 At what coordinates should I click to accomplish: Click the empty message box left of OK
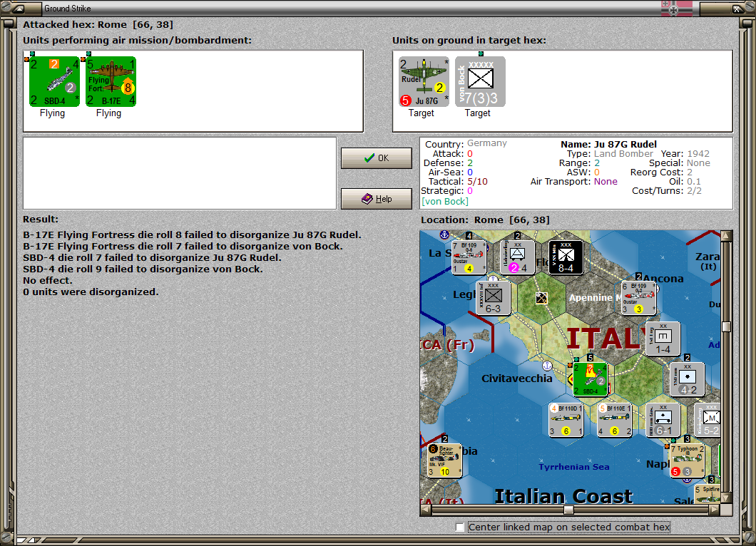pyautogui.click(x=180, y=173)
